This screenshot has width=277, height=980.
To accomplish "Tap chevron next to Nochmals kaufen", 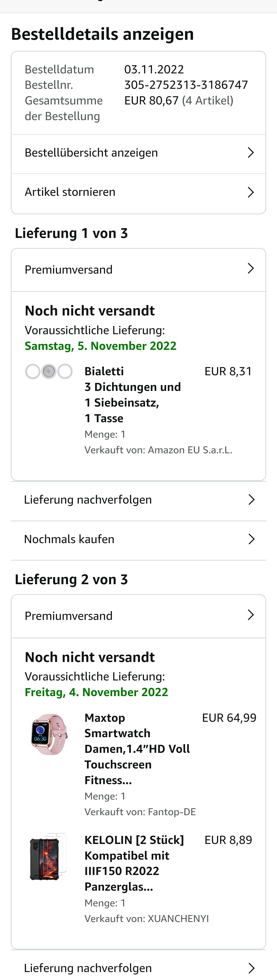I will (x=251, y=540).
